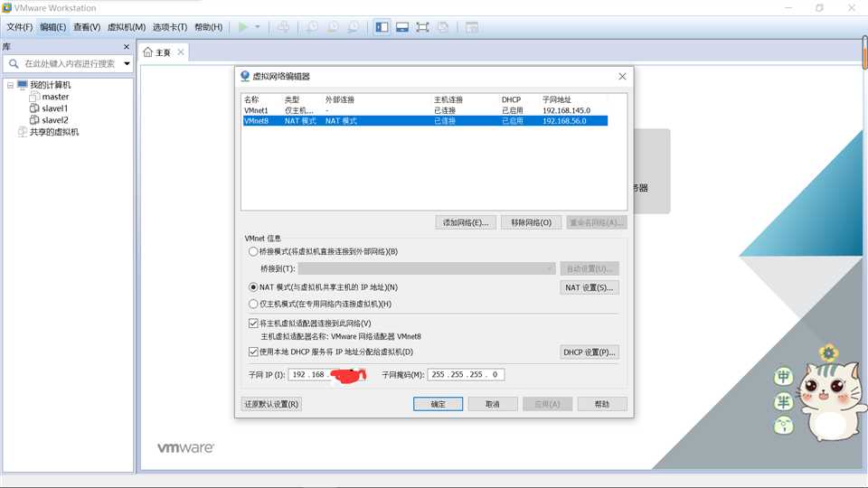Click the unity mode icon
Viewport: 868px width, 488px height.
(x=443, y=27)
